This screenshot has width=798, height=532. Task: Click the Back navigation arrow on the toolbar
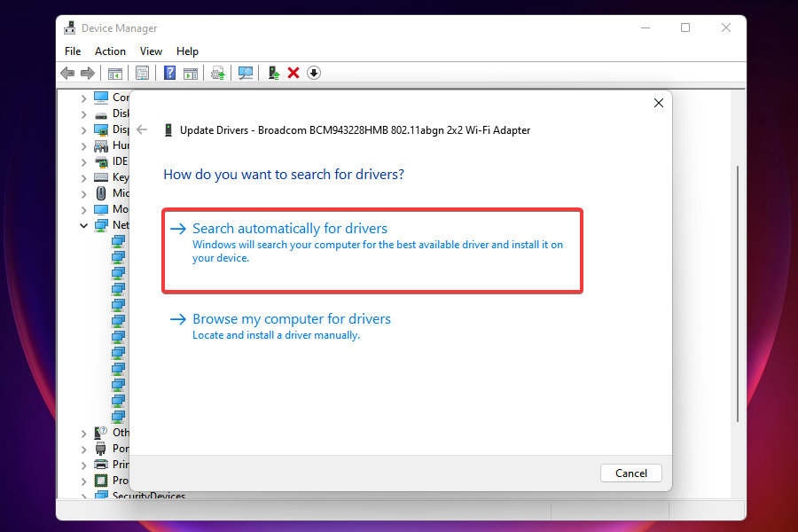point(67,73)
